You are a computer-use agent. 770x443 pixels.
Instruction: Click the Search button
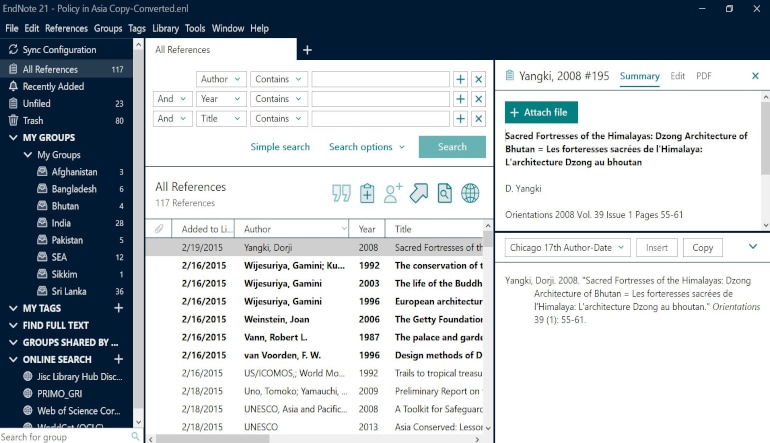coord(452,147)
